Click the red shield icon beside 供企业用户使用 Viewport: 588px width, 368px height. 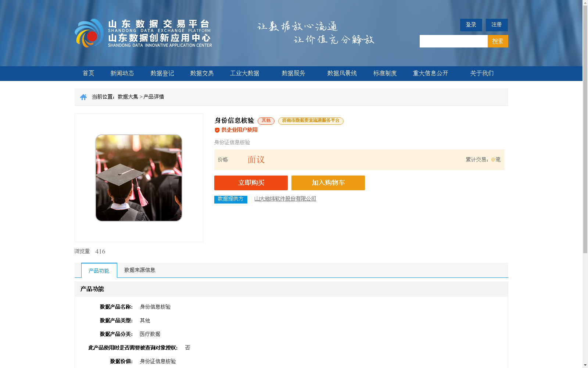click(x=217, y=130)
